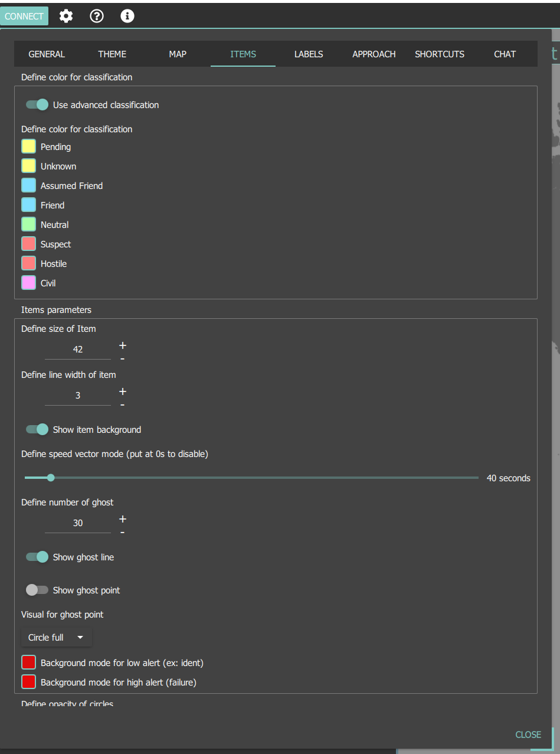Decrease line width of item with minus

coord(123,404)
